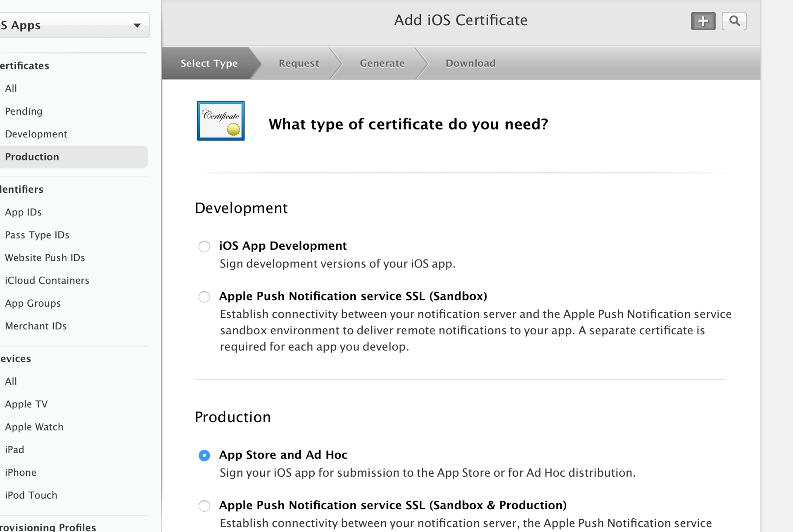The height and width of the screenshot is (532, 793).
Task: Open search with the magnifier icon
Action: [734, 21]
